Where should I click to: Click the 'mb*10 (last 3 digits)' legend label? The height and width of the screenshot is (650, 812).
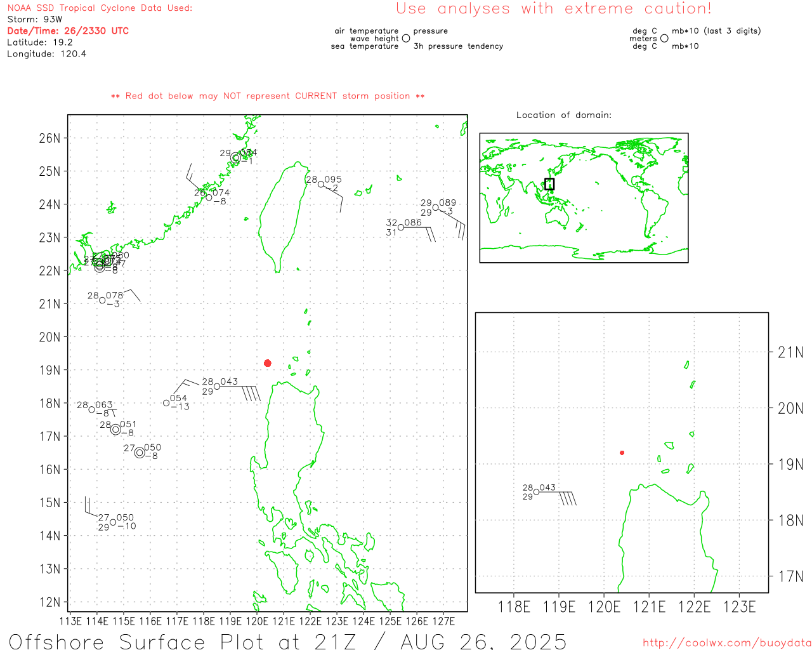(x=716, y=30)
